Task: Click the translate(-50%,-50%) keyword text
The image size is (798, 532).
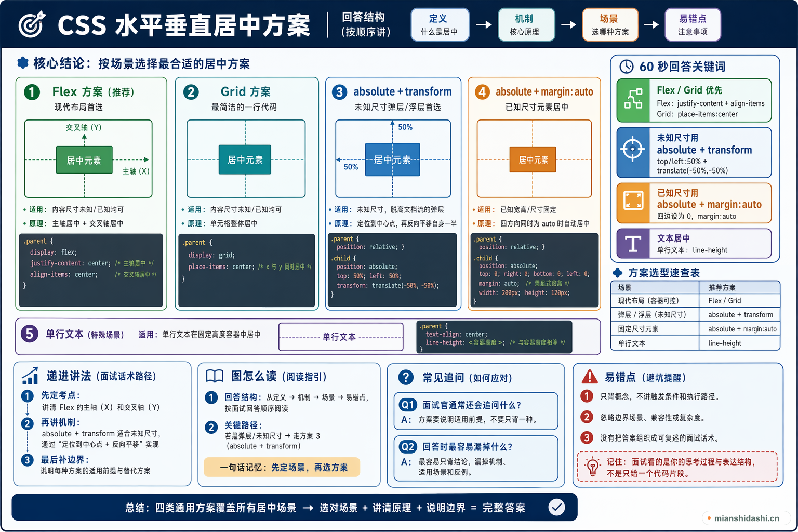Action: click(x=692, y=170)
